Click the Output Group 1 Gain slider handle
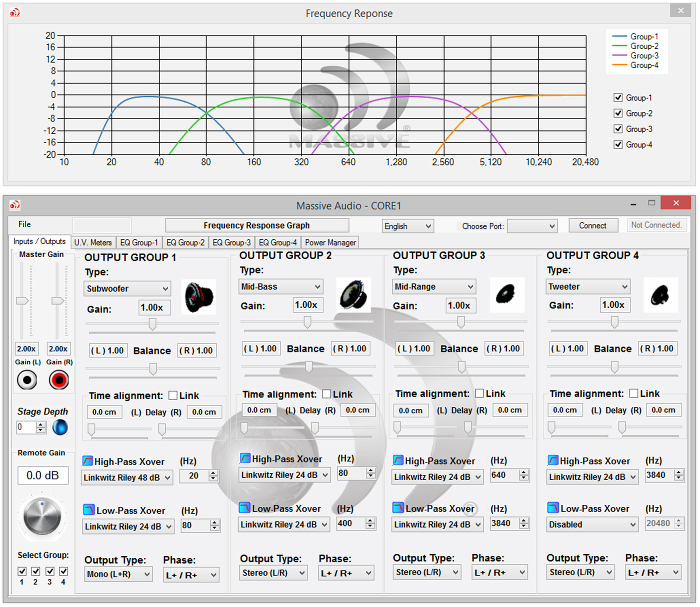The height and width of the screenshot is (607, 700). (x=152, y=324)
